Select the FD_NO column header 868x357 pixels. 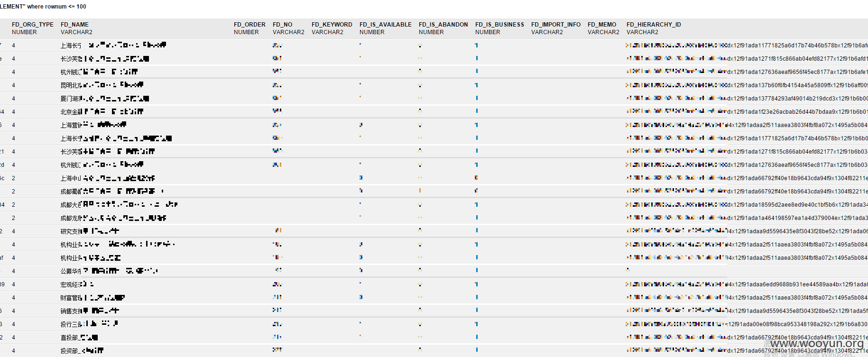(283, 25)
